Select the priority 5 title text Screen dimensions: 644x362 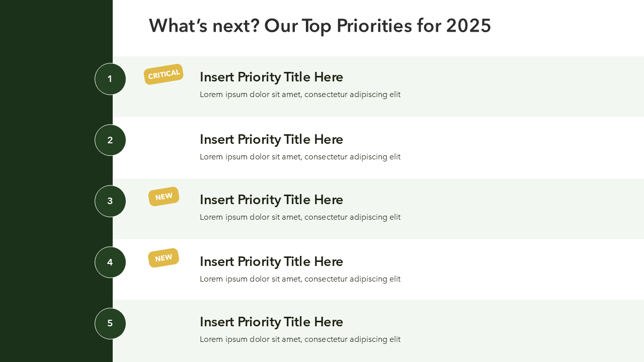coord(271,322)
